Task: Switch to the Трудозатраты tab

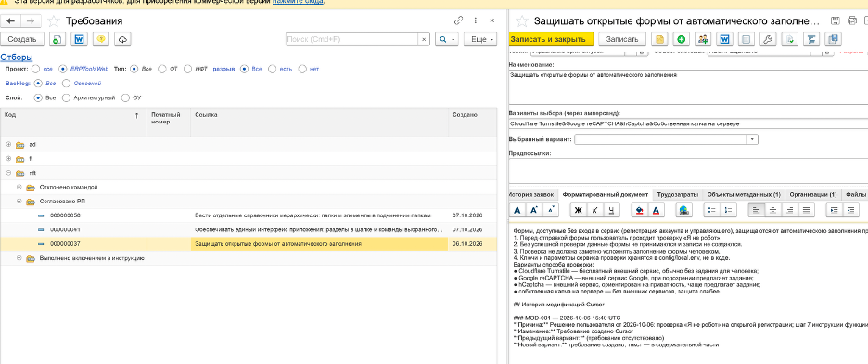Action: pos(678,195)
